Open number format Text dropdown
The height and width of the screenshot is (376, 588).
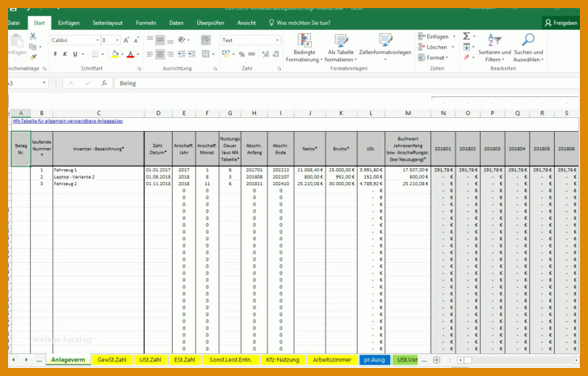click(x=278, y=40)
